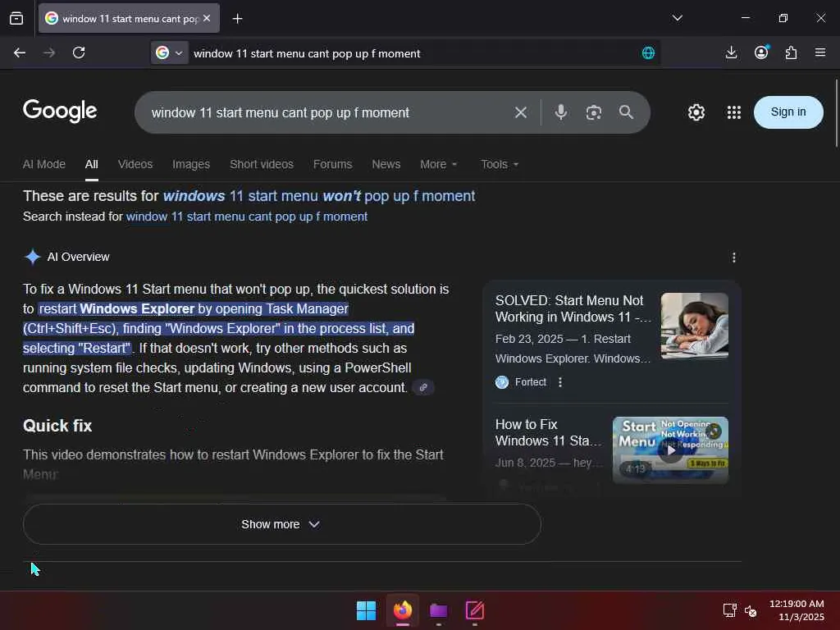This screenshot has width=840, height=630.
Task: Open corrected query 'windows 11 start menu won't' link
Action: [x=319, y=196]
